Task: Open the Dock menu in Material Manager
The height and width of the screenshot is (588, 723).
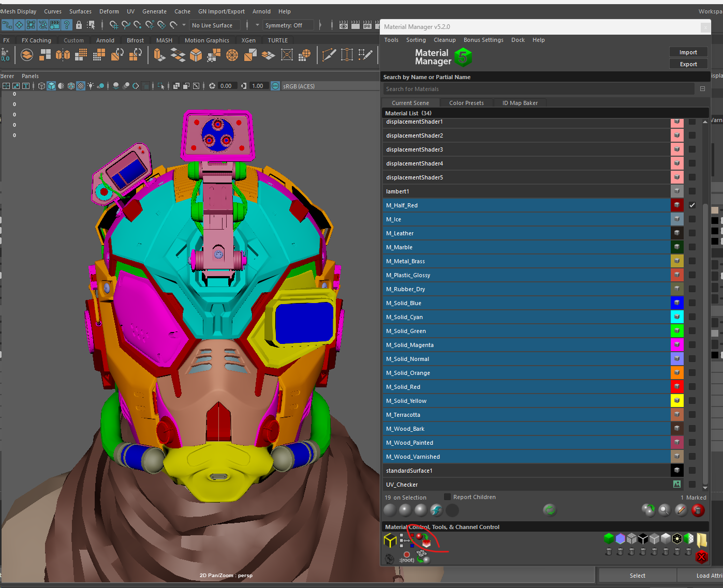Action: pyautogui.click(x=518, y=40)
